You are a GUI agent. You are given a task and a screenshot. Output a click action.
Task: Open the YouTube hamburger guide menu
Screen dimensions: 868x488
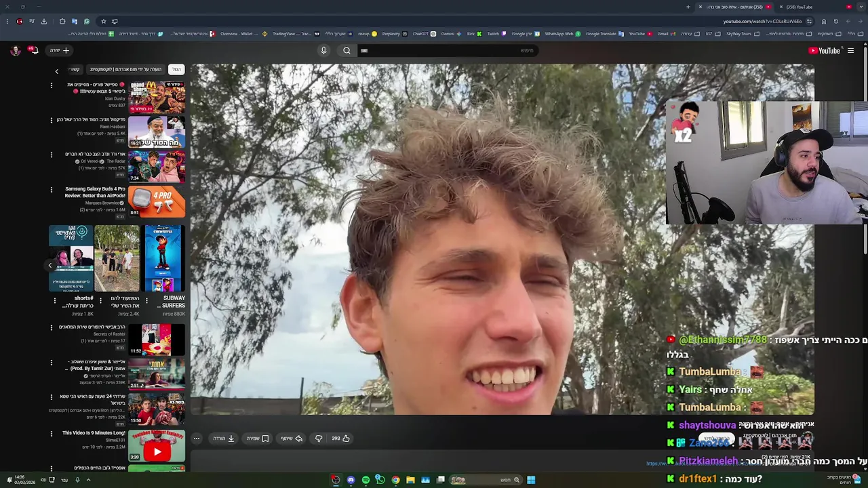point(850,50)
